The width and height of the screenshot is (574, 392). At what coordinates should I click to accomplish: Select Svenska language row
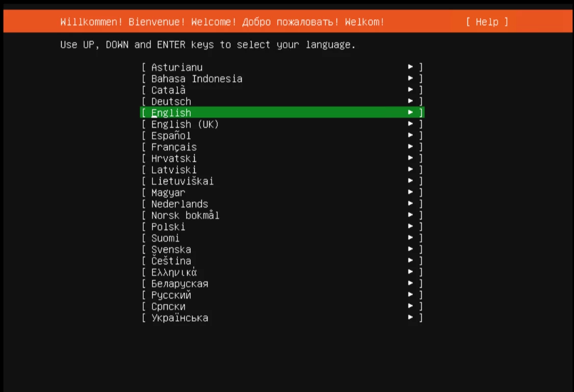pos(282,249)
